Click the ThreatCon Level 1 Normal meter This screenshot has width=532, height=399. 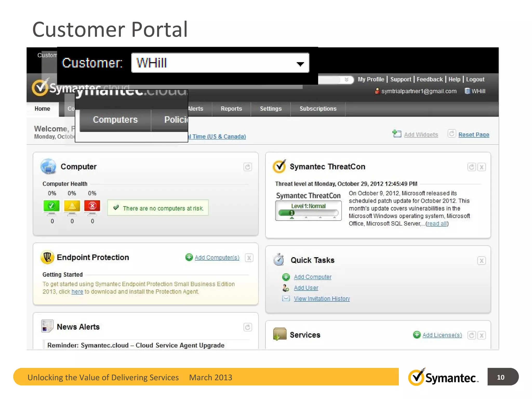pos(308,211)
